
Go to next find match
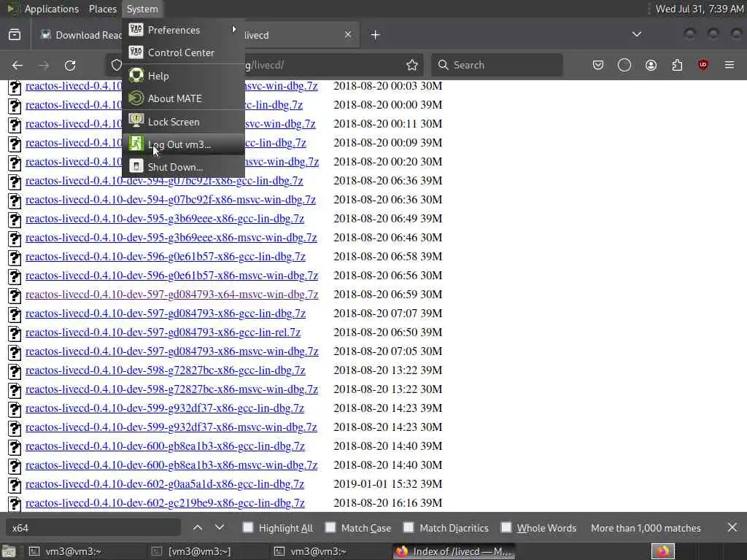click(x=219, y=528)
